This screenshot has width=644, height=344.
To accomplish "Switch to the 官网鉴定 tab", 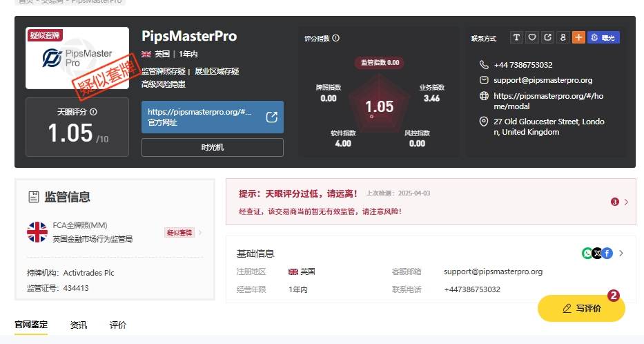I will (31, 325).
